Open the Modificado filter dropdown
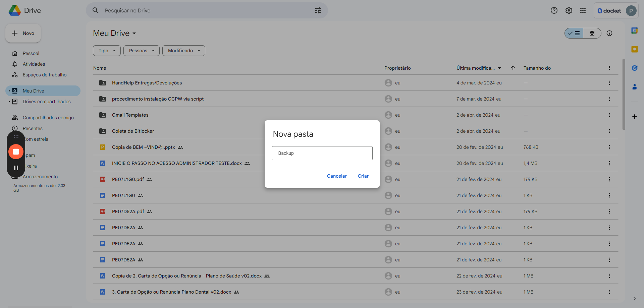Screen dimensions: 644x308 click(x=183, y=51)
